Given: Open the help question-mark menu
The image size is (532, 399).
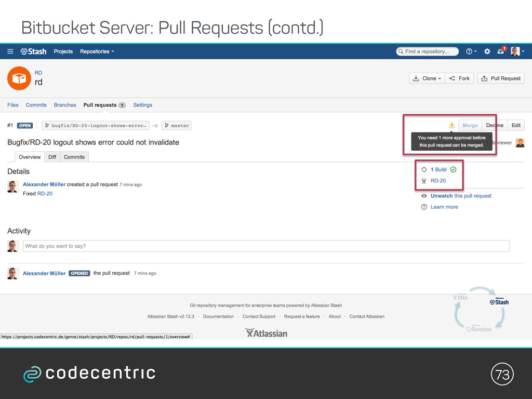Looking at the screenshot, I should 471,51.
